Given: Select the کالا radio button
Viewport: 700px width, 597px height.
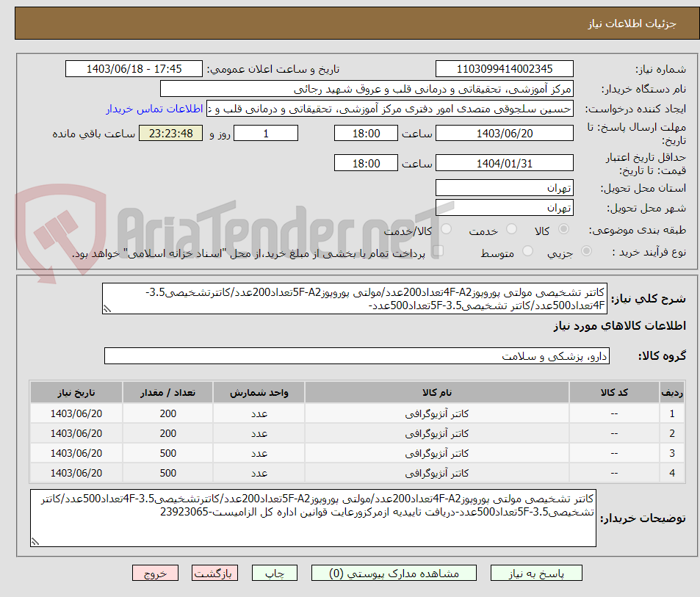Looking at the screenshot, I should (564, 229).
